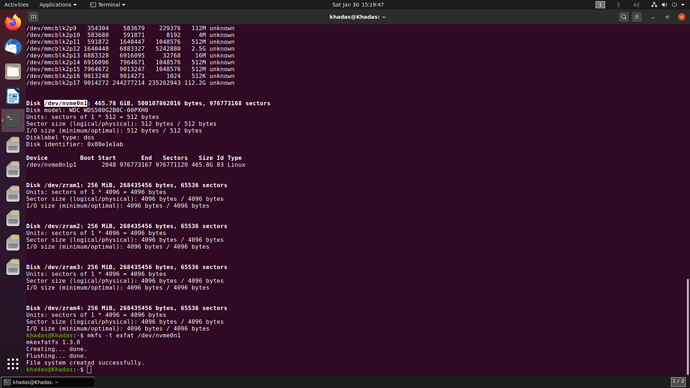Open Firefox from the dock

click(13, 22)
